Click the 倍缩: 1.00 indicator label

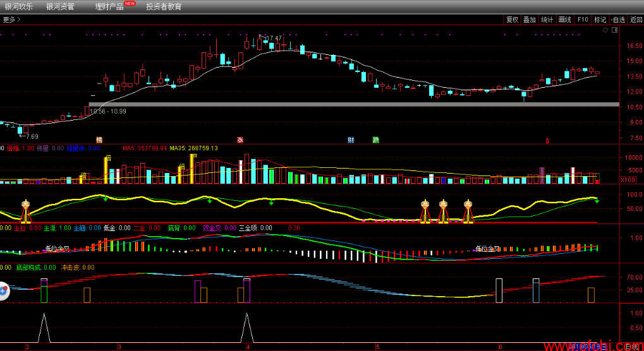click(20, 148)
